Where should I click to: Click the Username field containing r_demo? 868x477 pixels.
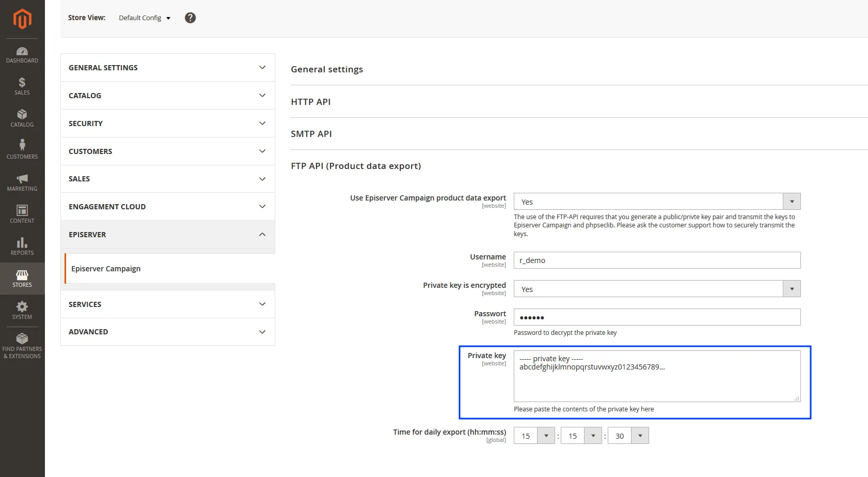(x=657, y=260)
